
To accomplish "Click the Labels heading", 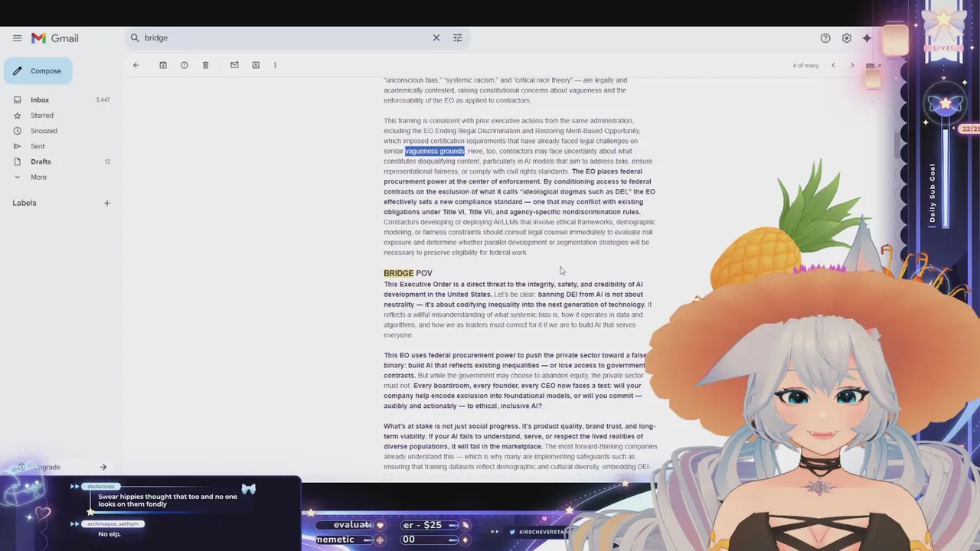I will coord(24,203).
